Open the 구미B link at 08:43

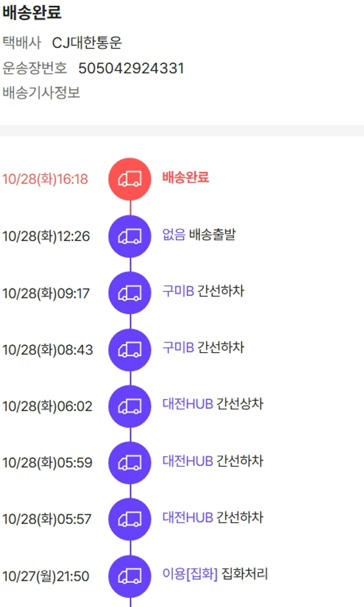(x=178, y=347)
